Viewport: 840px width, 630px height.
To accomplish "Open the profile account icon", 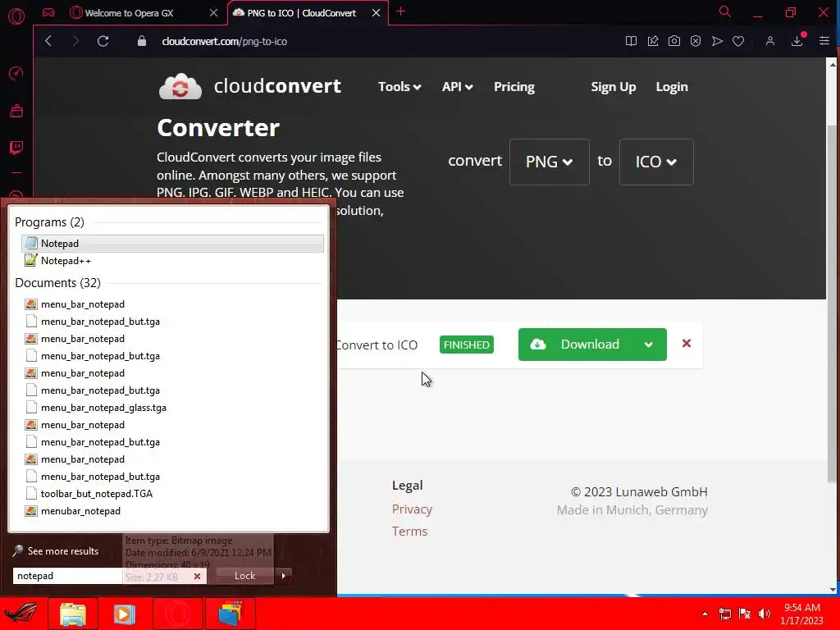I will click(x=769, y=41).
